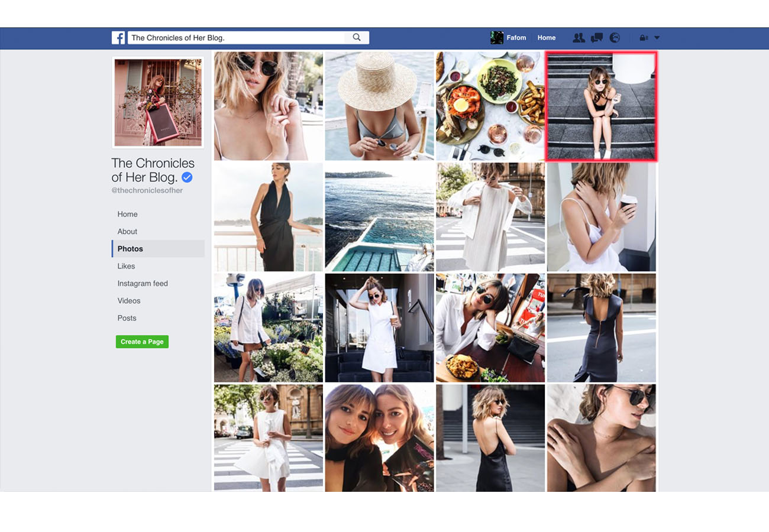Open the two women selfie photo
The width and height of the screenshot is (769, 532).
(x=379, y=438)
